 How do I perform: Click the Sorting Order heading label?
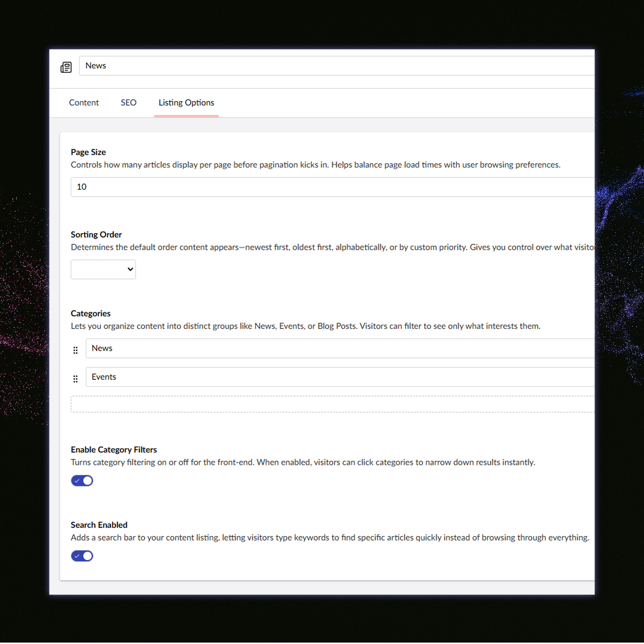pyautogui.click(x=96, y=235)
